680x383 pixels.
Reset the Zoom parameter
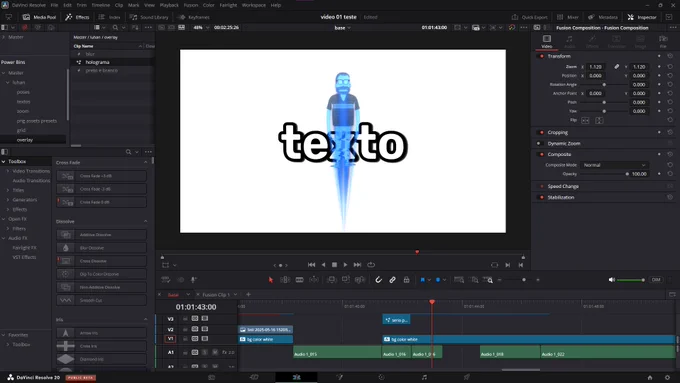tap(670, 67)
